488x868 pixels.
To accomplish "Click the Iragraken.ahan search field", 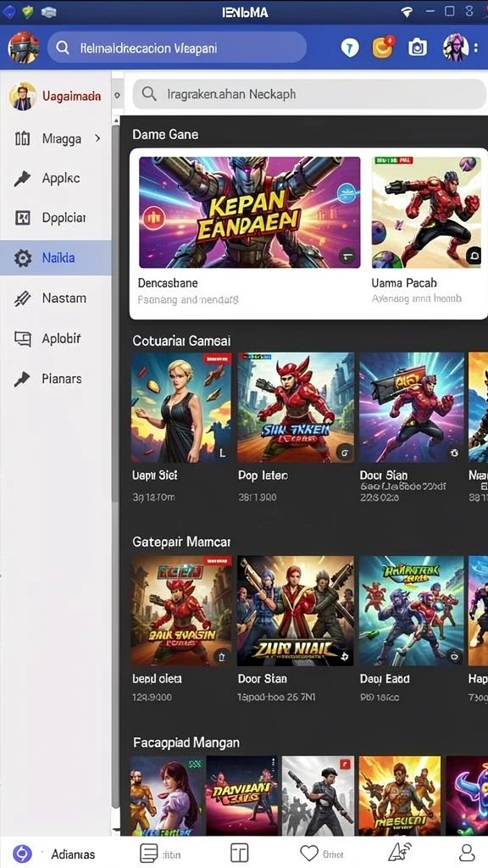I will pyautogui.click(x=309, y=93).
